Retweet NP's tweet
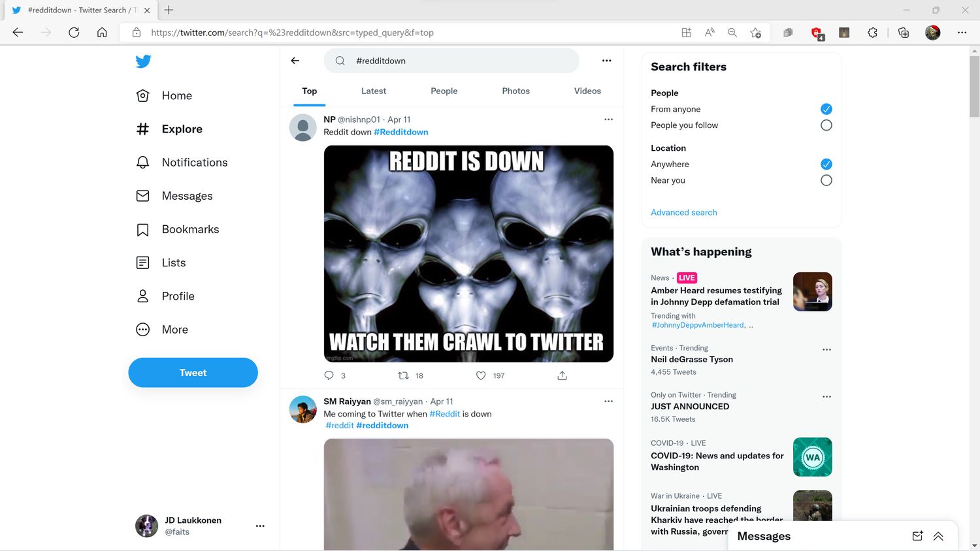Image resolution: width=980 pixels, height=551 pixels. [404, 375]
